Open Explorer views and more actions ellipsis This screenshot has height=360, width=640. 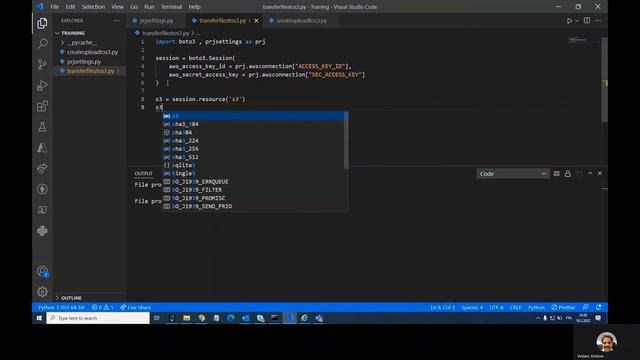click(116, 20)
